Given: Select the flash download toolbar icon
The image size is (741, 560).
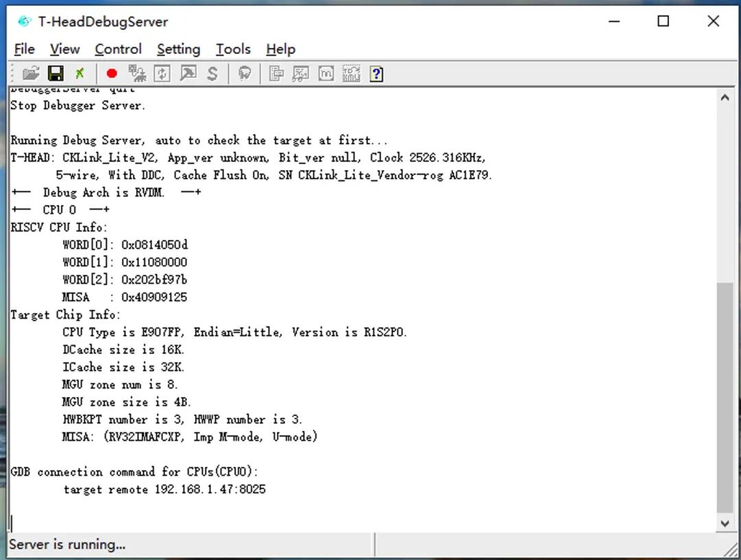Looking at the screenshot, I should coord(188,73).
